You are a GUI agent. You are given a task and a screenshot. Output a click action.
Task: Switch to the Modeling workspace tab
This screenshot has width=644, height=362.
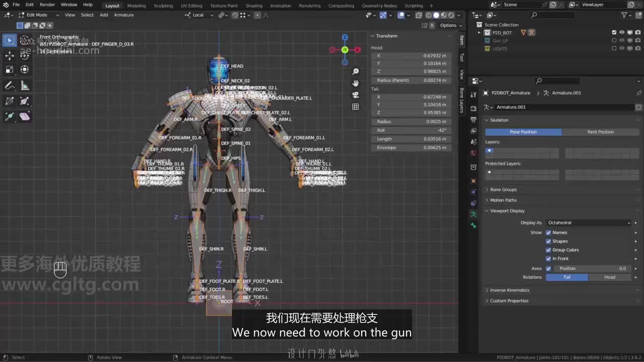coord(136,6)
